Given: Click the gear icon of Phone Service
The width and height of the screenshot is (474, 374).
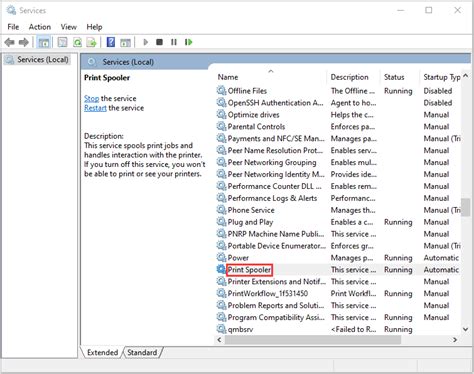Looking at the screenshot, I should (221, 210).
